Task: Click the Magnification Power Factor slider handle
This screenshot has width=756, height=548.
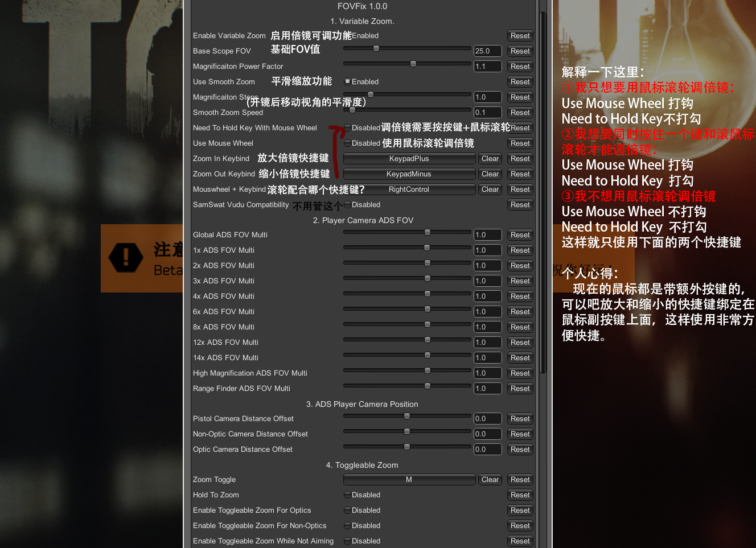Action: [x=413, y=64]
